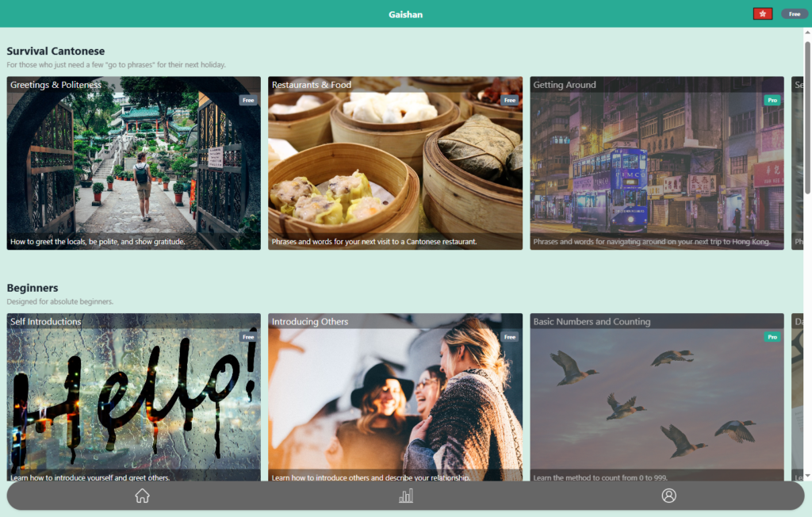The height and width of the screenshot is (517, 812).
Task: Click the Hong Kong flag icon
Action: click(763, 14)
